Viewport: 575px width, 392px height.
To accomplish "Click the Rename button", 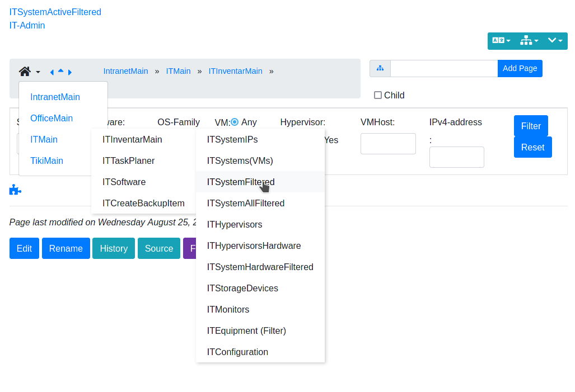I will coord(66,248).
